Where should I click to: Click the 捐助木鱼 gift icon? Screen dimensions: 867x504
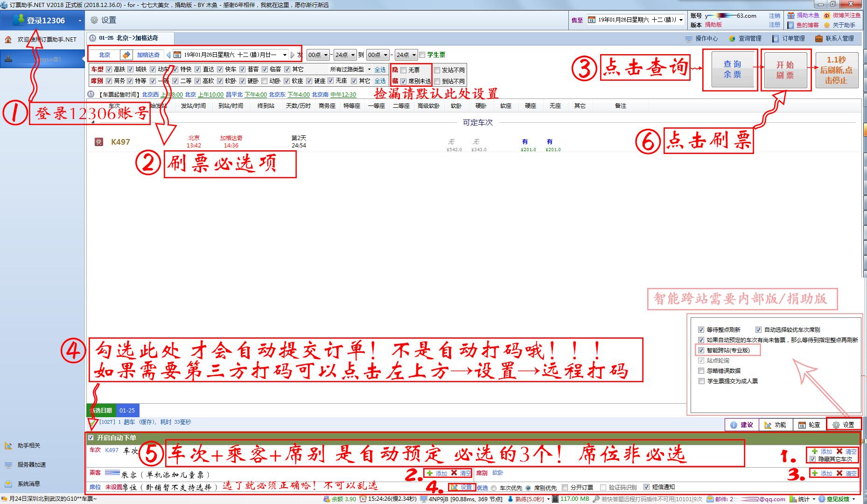pyautogui.click(x=791, y=15)
